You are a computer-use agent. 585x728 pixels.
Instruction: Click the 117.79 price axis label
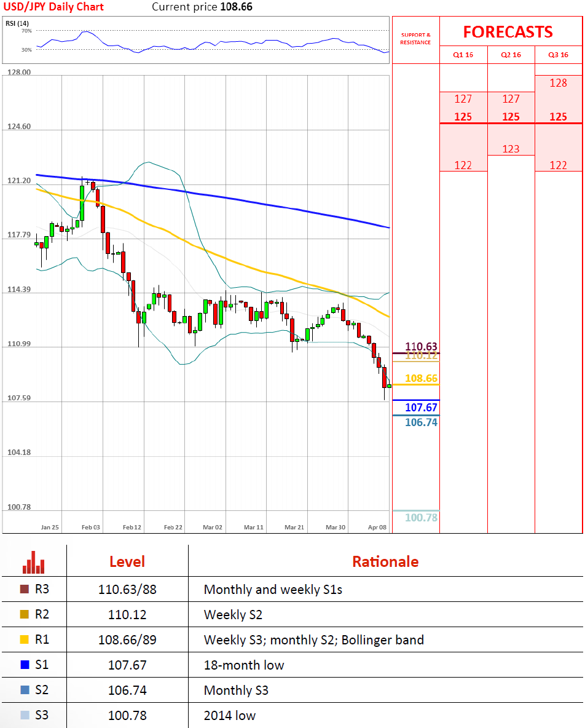click(x=19, y=235)
